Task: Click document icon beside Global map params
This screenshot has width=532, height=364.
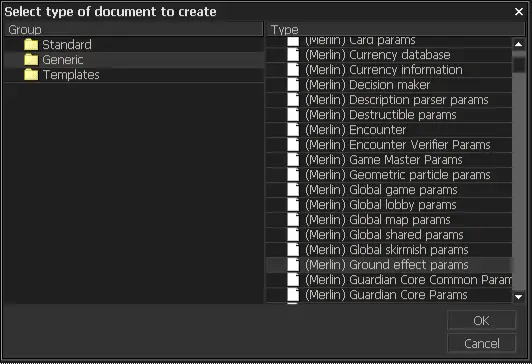Action: click(x=293, y=220)
